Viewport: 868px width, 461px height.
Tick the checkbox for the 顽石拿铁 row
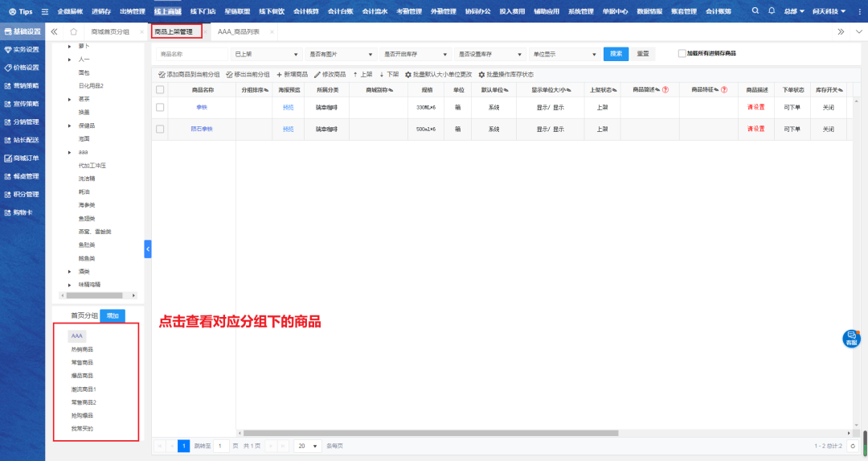[160, 129]
